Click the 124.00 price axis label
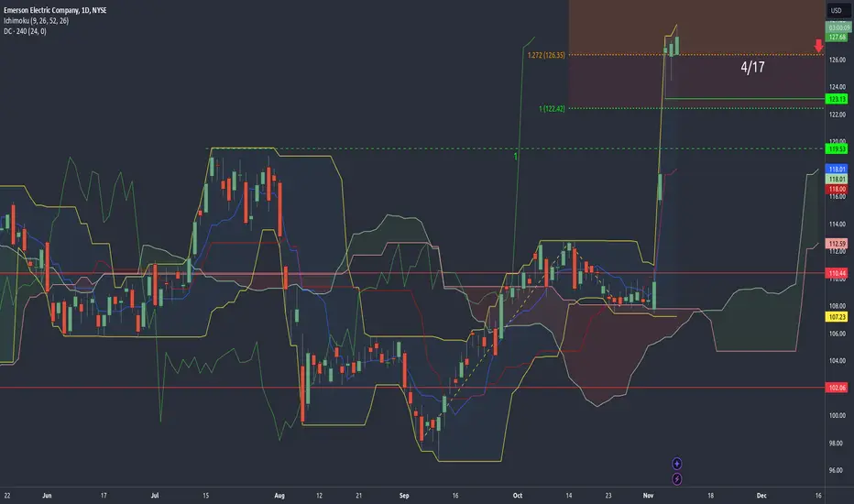Viewport: 854px width, 504px height. 838,87
